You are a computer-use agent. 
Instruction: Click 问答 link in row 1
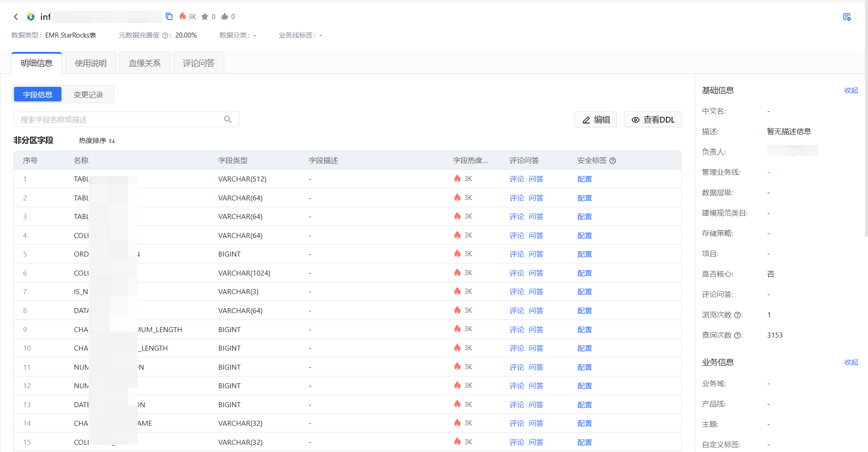pos(536,179)
